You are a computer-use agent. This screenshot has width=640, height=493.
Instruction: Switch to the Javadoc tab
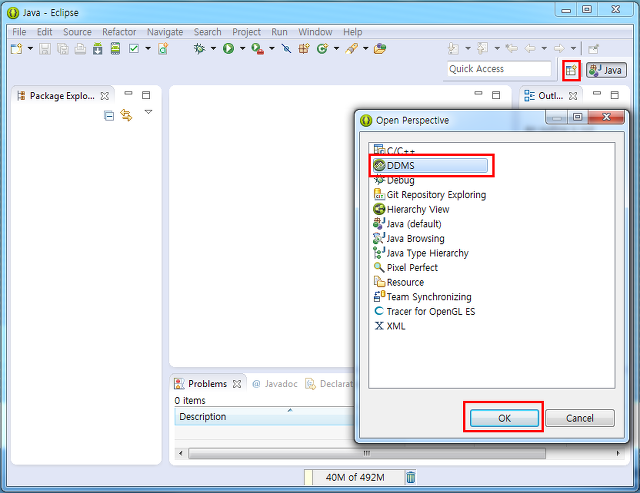(275, 384)
